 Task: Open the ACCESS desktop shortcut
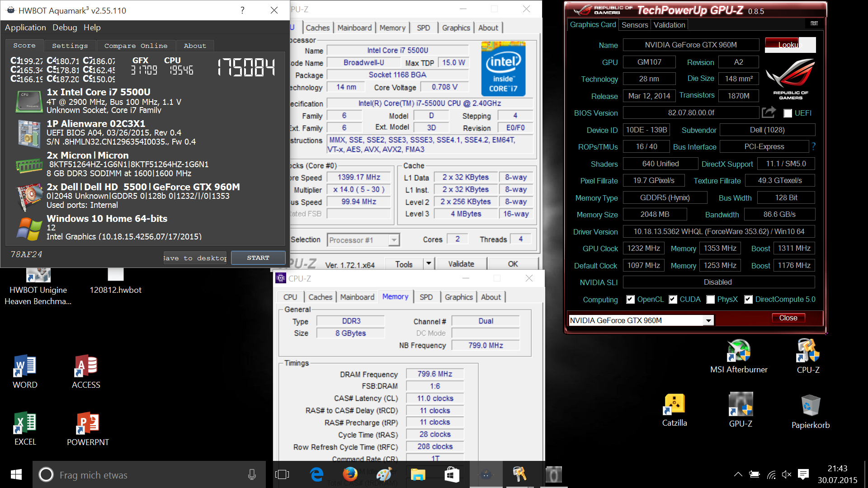[x=86, y=371]
